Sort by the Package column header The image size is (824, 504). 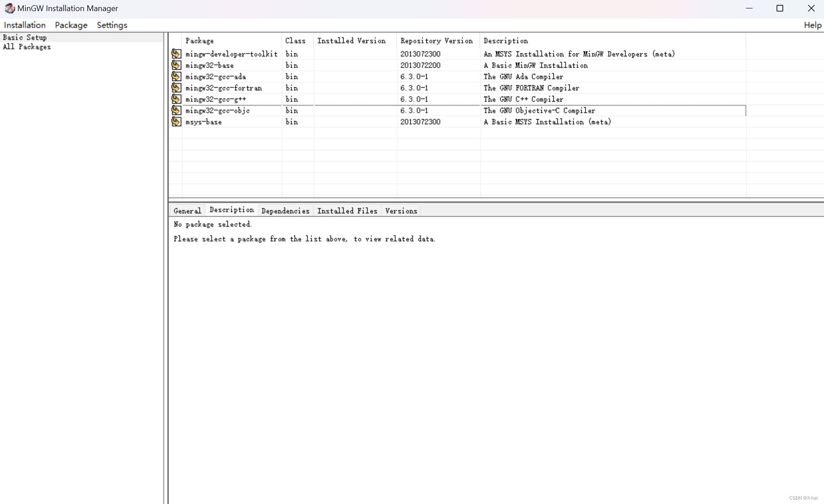[232, 41]
